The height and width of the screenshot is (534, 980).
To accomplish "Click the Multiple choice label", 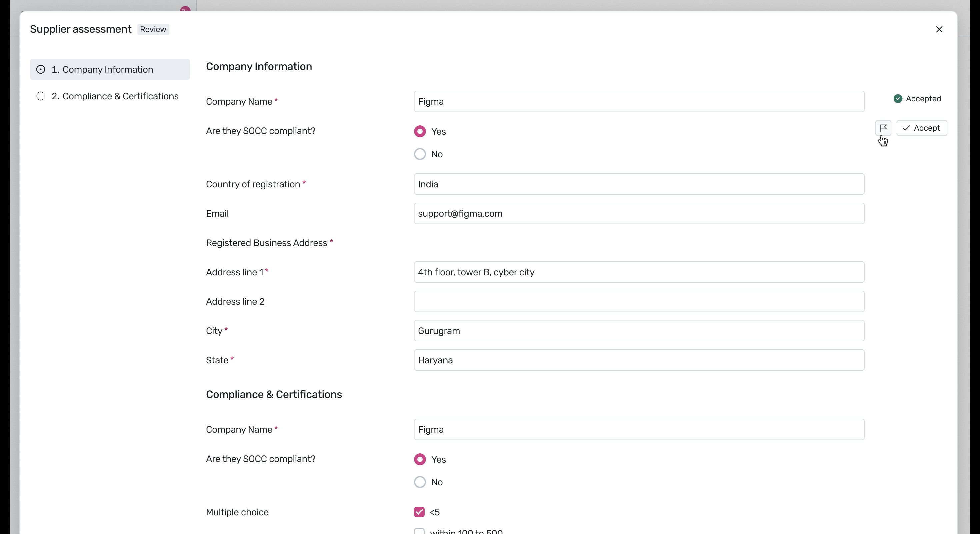I will [237, 512].
